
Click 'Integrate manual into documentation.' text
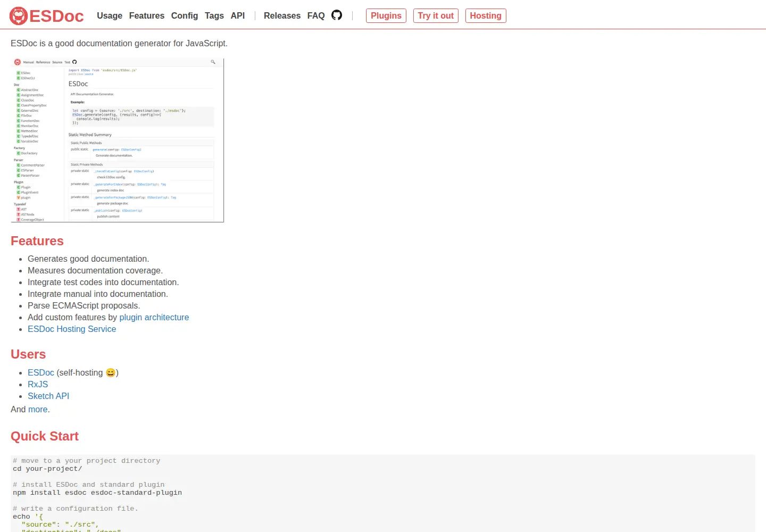pyautogui.click(x=98, y=294)
